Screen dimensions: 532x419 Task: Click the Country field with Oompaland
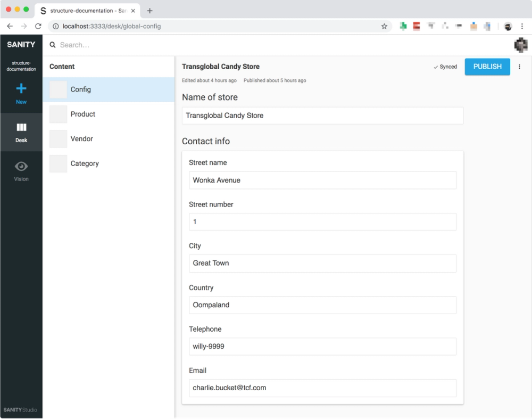point(322,305)
